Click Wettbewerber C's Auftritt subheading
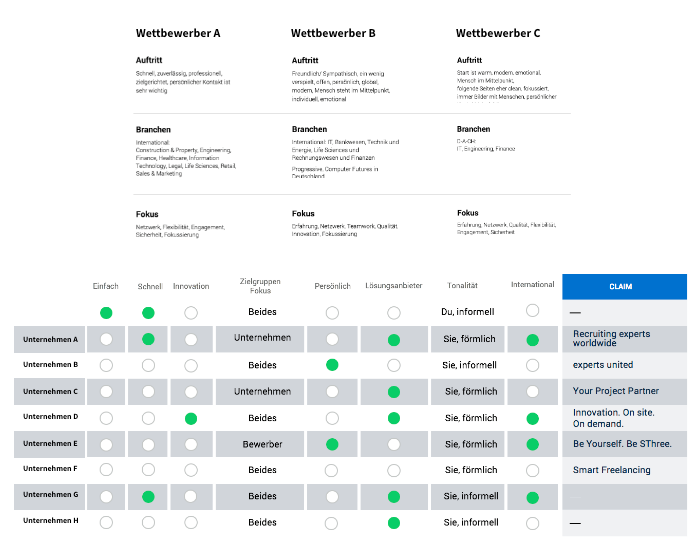The image size is (700, 543). click(x=469, y=60)
